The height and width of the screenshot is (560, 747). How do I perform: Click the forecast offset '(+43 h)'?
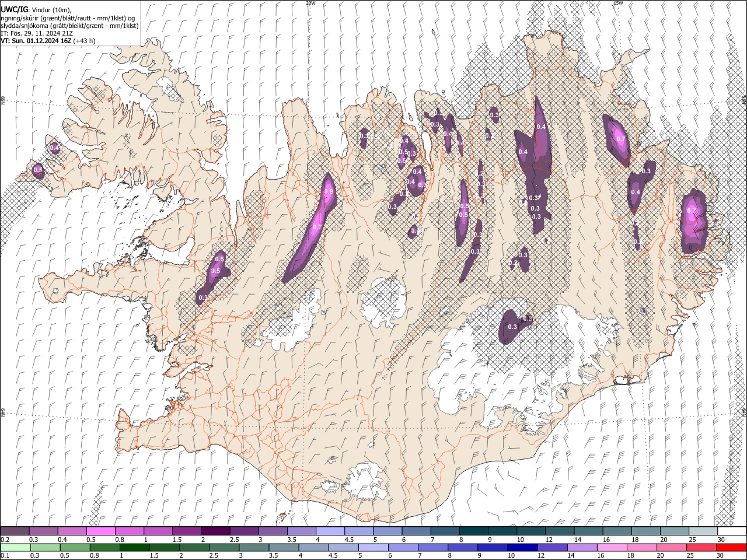85,41
